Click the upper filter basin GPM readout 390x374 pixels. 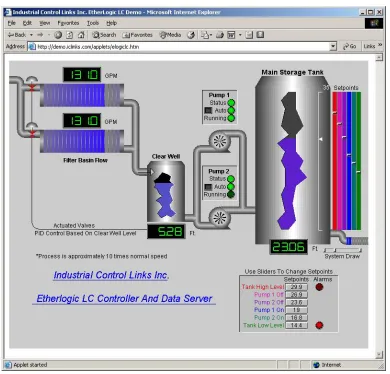82,75
